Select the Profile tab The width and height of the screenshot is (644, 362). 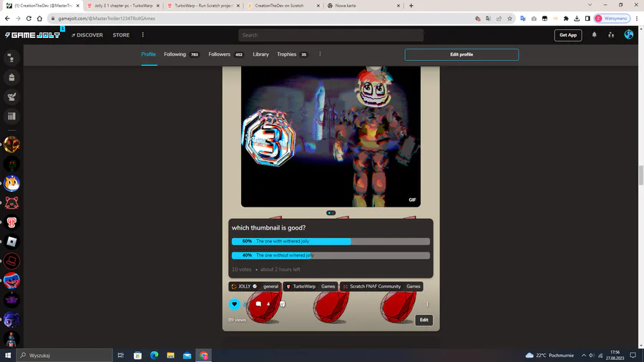[x=149, y=54]
